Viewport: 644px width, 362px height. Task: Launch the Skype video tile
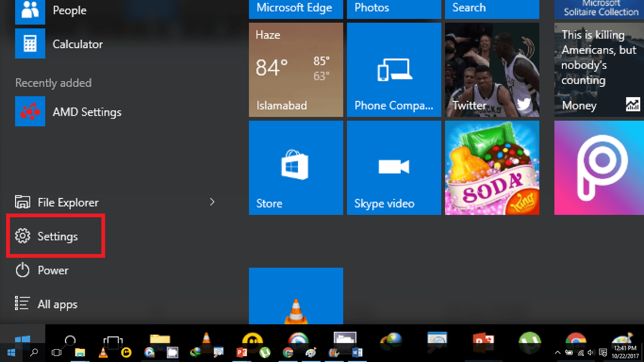pos(393,167)
